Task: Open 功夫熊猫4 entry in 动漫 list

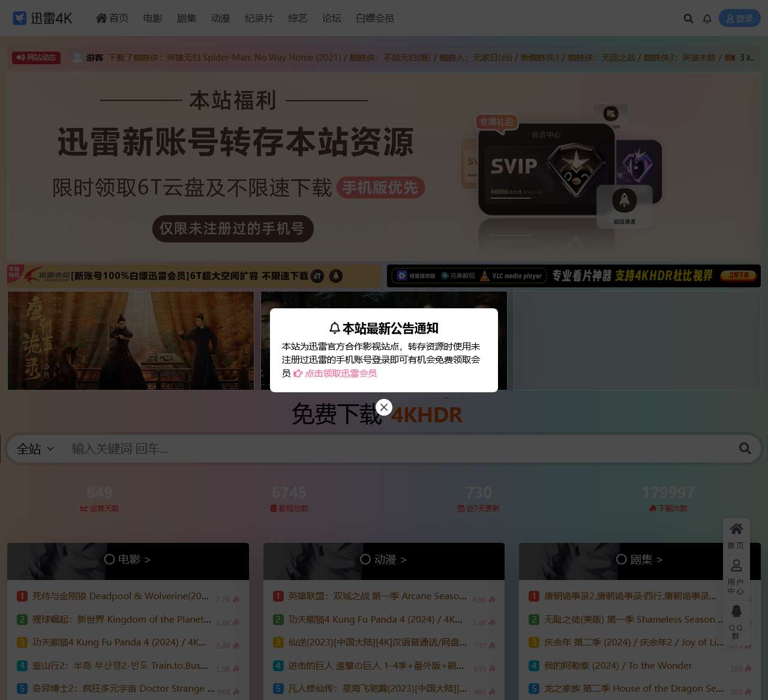Action: [376, 620]
